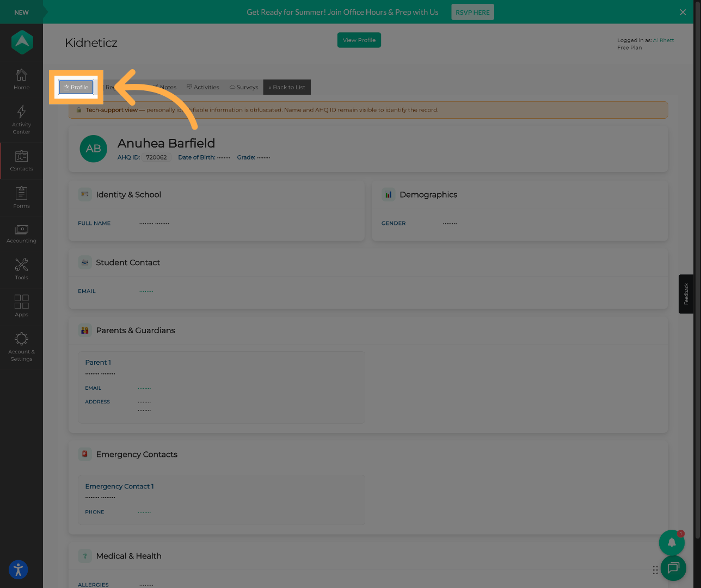Click the Date of Birth label
The height and width of the screenshot is (588, 701).
coord(196,157)
